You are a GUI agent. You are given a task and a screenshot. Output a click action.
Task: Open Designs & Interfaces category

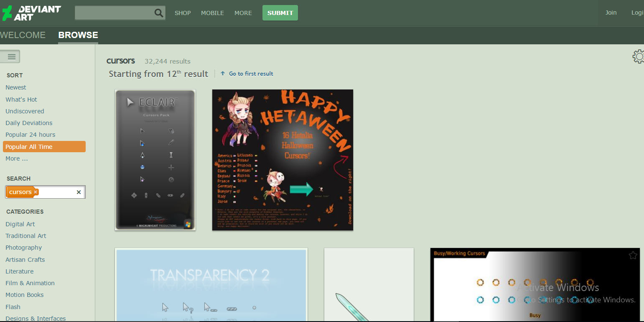coord(36,319)
